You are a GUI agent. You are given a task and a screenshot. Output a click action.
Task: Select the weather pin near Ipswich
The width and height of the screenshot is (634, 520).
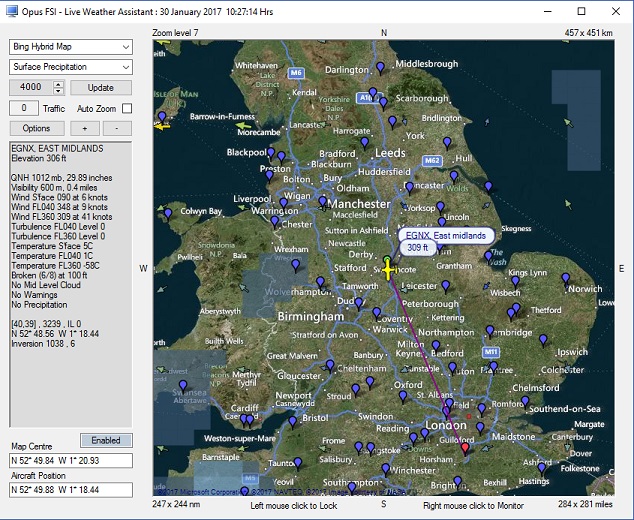(543, 340)
